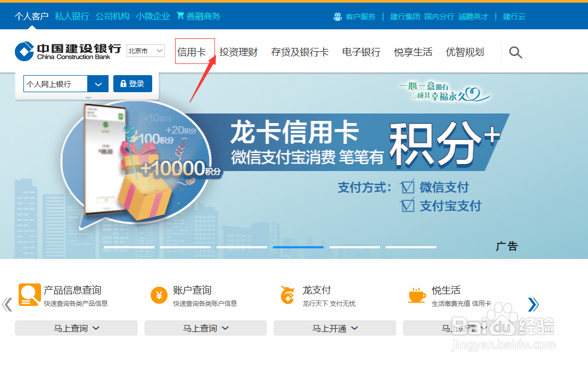Open the 客户服务 link

point(360,17)
